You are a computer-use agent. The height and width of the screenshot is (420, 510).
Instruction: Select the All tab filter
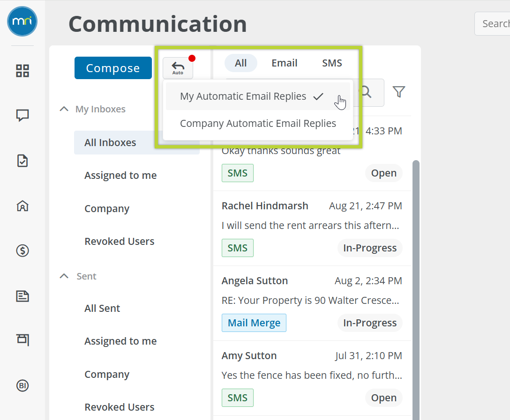pyautogui.click(x=240, y=63)
